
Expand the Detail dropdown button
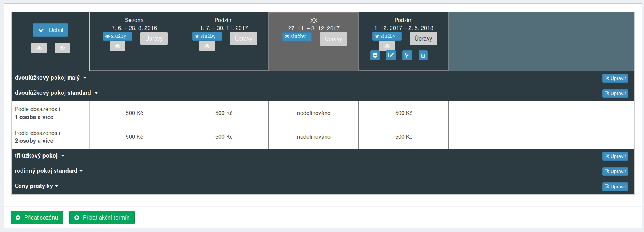tap(51, 30)
